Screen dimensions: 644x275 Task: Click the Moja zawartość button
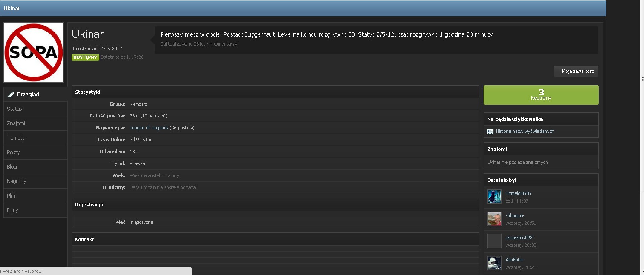(576, 71)
